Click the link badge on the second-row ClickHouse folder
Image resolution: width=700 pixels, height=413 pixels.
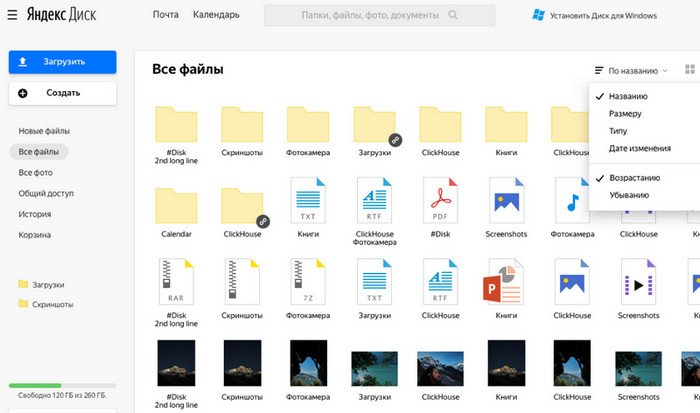[263, 221]
